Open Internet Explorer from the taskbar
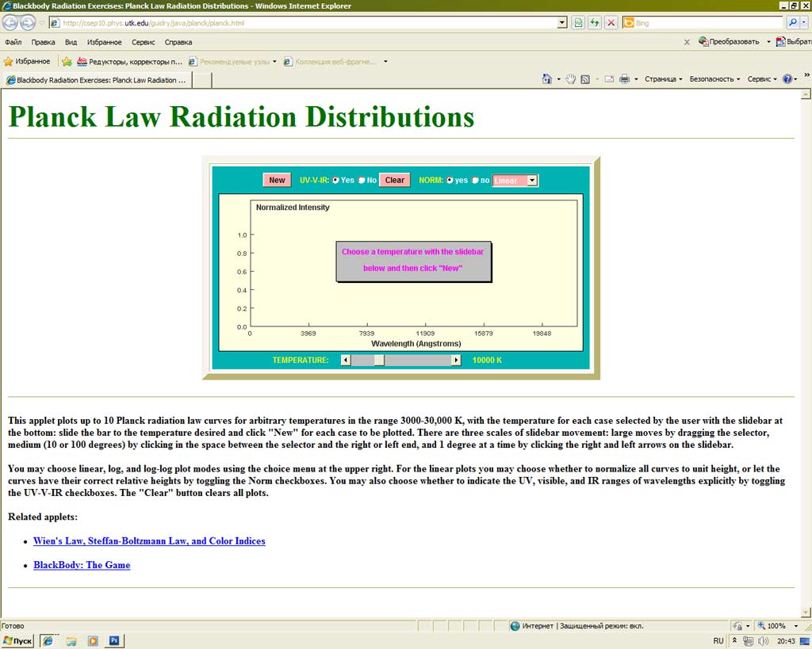 (x=48, y=641)
